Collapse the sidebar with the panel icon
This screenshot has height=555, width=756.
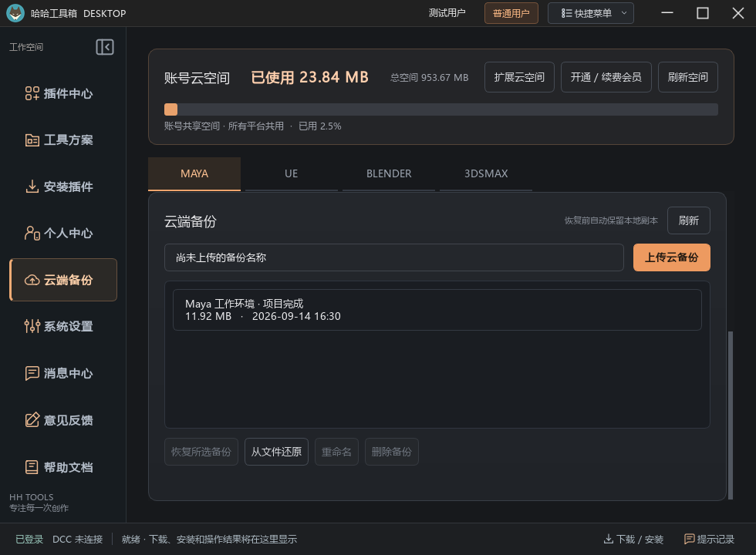pyautogui.click(x=105, y=47)
